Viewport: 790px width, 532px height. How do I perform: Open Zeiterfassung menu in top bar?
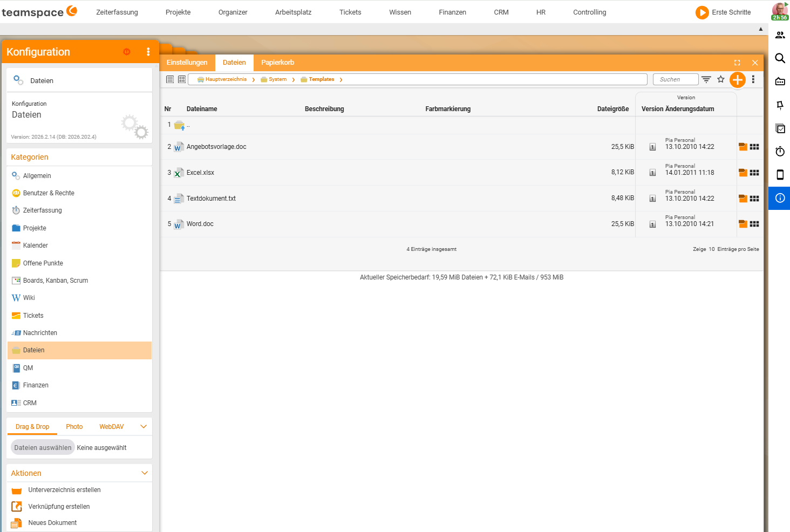point(117,12)
